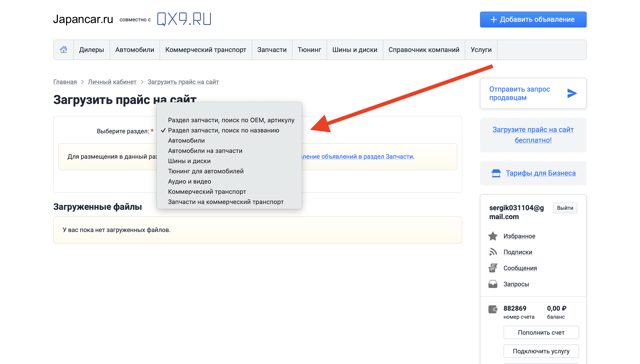This screenshot has height=364, width=640.
Task: Click the wallet icon near account number
Action: [493, 309]
